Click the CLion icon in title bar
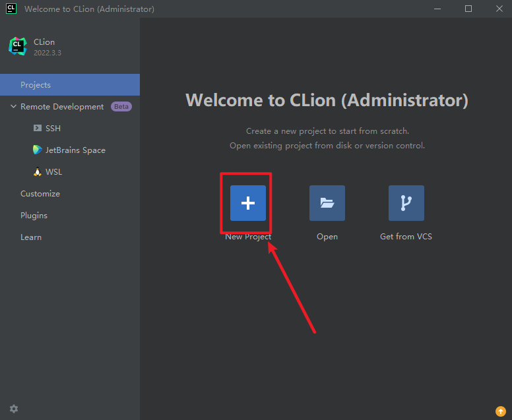This screenshot has width=512, height=420. point(11,9)
